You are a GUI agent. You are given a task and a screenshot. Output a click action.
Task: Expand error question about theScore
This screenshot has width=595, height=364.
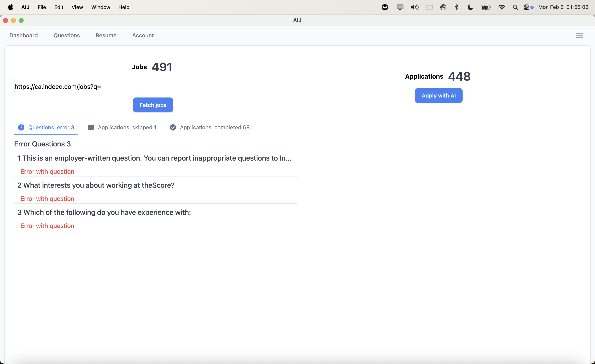pyautogui.click(x=96, y=185)
